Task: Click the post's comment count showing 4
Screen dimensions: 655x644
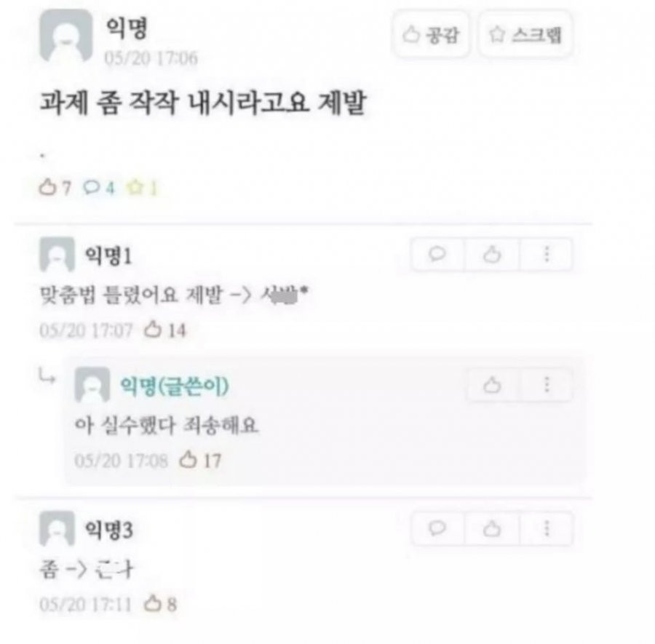Action: [99, 188]
